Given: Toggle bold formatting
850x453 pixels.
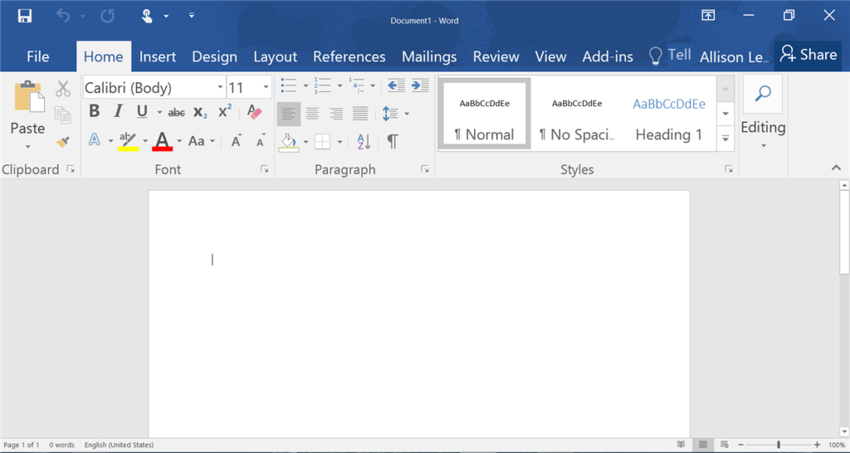Looking at the screenshot, I should (x=94, y=111).
